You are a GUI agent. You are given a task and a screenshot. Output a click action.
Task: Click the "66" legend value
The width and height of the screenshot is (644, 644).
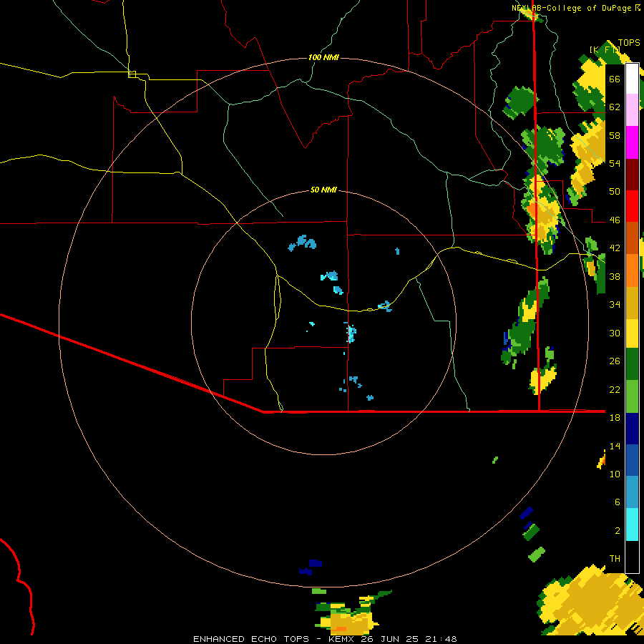click(615, 79)
